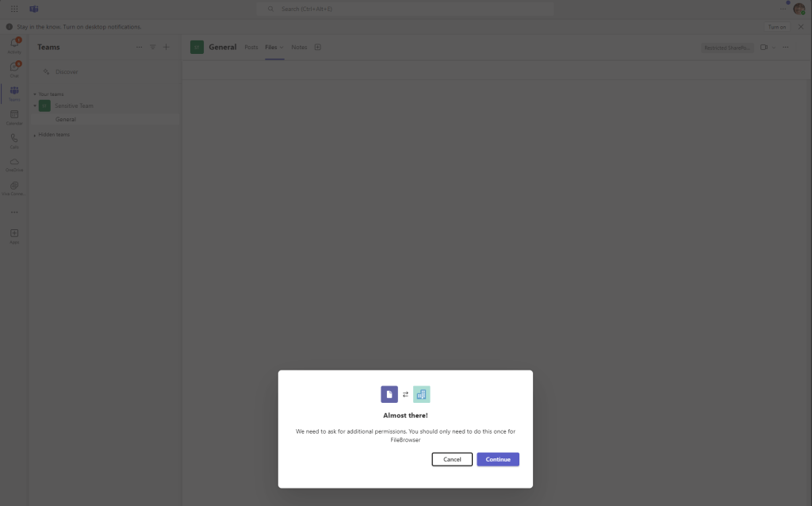
Task: Start a meeting with camera icon
Action: 764,47
